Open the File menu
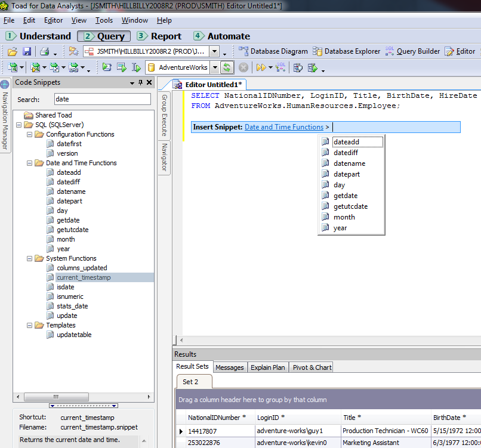The height and width of the screenshot is (448, 481). pos(9,20)
